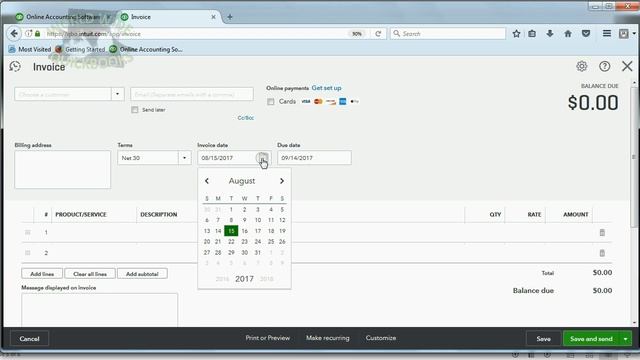
Task: Enable the Send later checkbox
Action: click(135, 109)
